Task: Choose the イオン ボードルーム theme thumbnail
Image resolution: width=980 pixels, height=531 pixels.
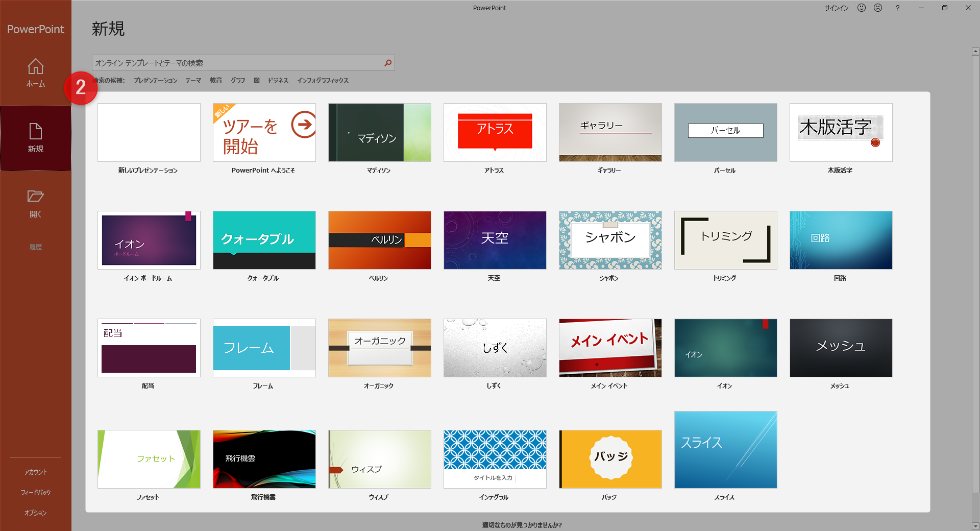Action: click(x=149, y=240)
